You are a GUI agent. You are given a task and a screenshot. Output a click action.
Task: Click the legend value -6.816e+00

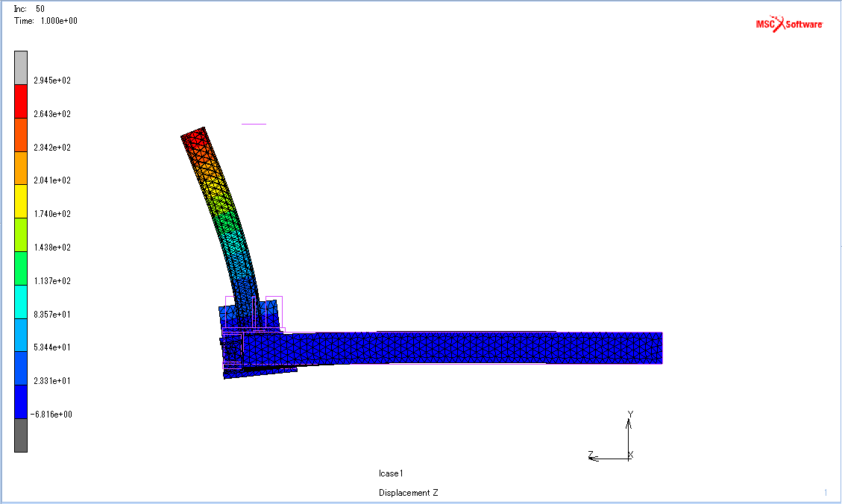[x=51, y=415]
